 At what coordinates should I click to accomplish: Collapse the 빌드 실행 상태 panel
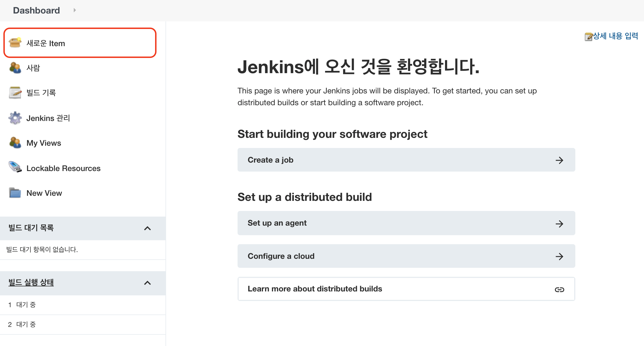147,283
